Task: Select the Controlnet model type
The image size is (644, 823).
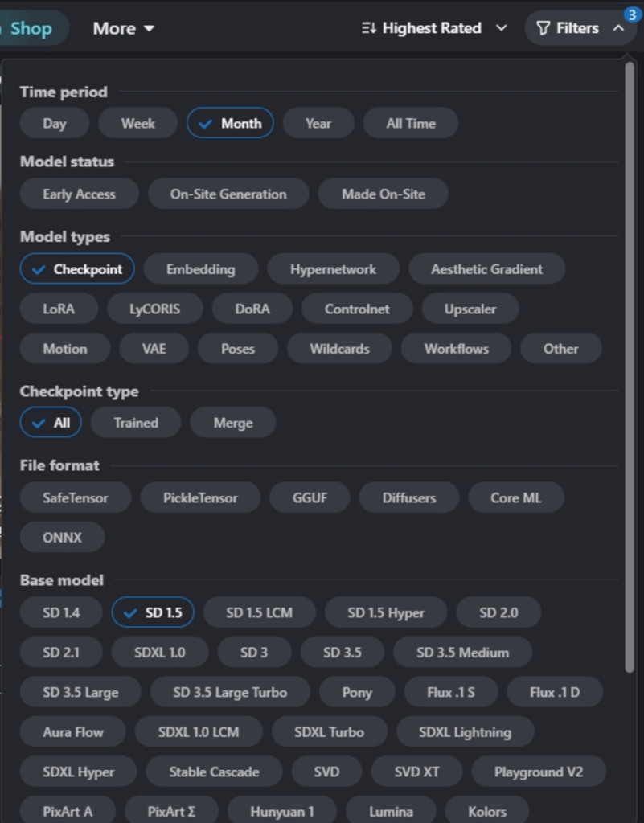Action: click(357, 309)
